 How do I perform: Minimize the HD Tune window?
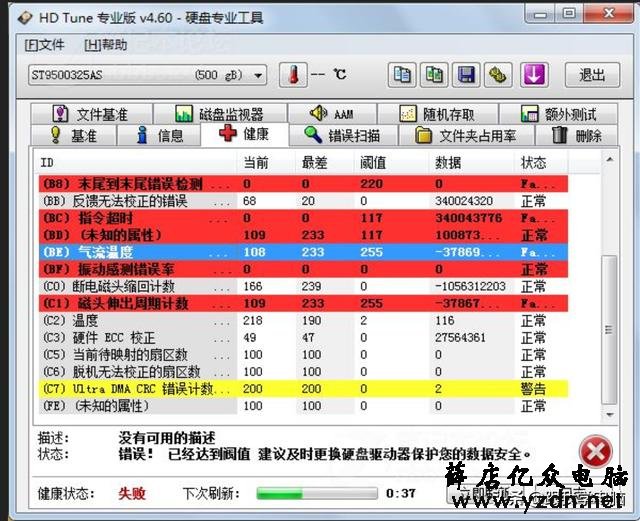[x=540, y=15]
